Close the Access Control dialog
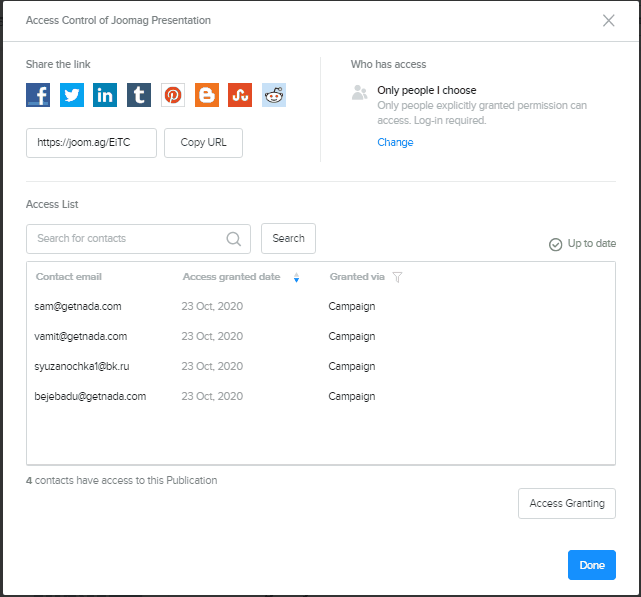The width and height of the screenshot is (641, 597). pyautogui.click(x=608, y=20)
